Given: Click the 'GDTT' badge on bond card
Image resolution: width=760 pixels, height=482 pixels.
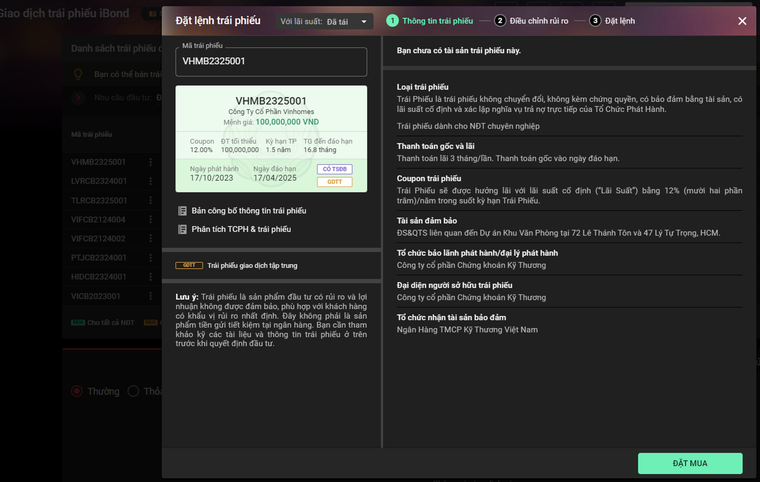Looking at the screenshot, I should click(334, 182).
